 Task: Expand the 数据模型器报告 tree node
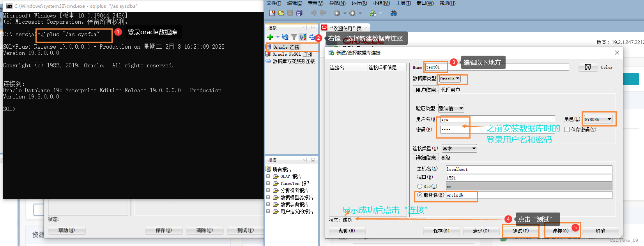(268, 197)
